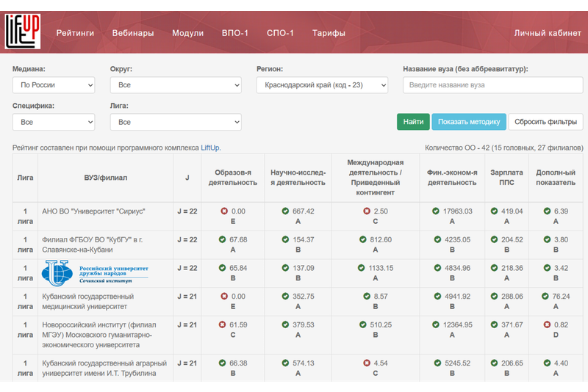Click green check beside 667.42 value
The height and width of the screenshot is (392, 588).
coord(285,211)
